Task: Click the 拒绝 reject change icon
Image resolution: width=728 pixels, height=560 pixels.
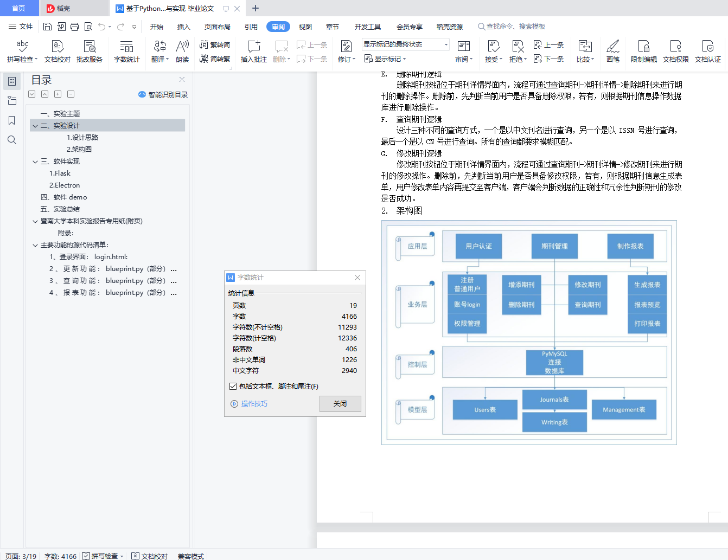Action: point(518,46)
